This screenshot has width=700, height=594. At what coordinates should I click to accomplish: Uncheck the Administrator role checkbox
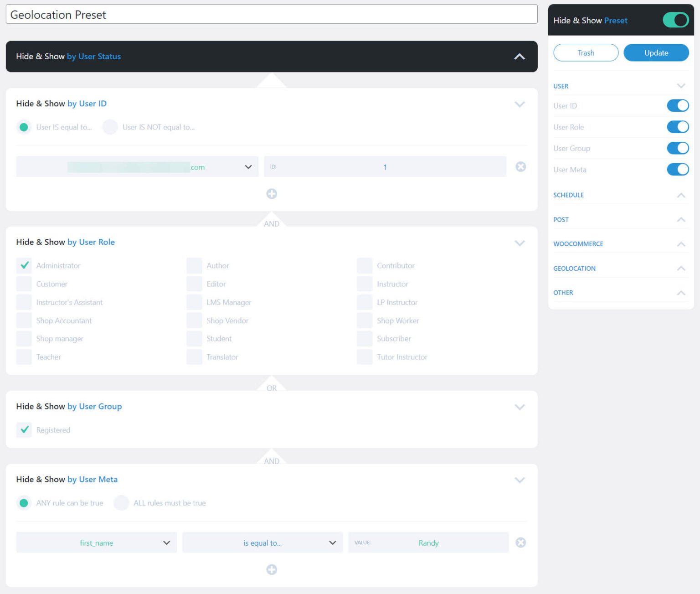(24, 265)
